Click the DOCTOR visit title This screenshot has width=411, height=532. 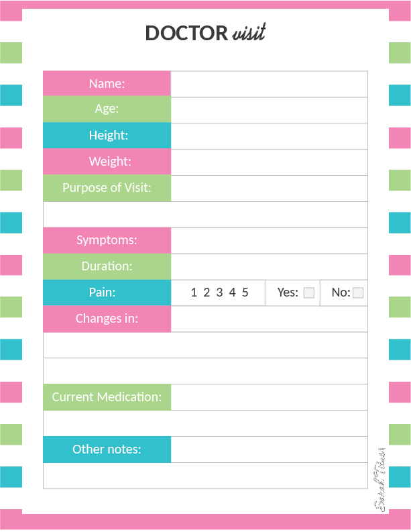point(205,33)
